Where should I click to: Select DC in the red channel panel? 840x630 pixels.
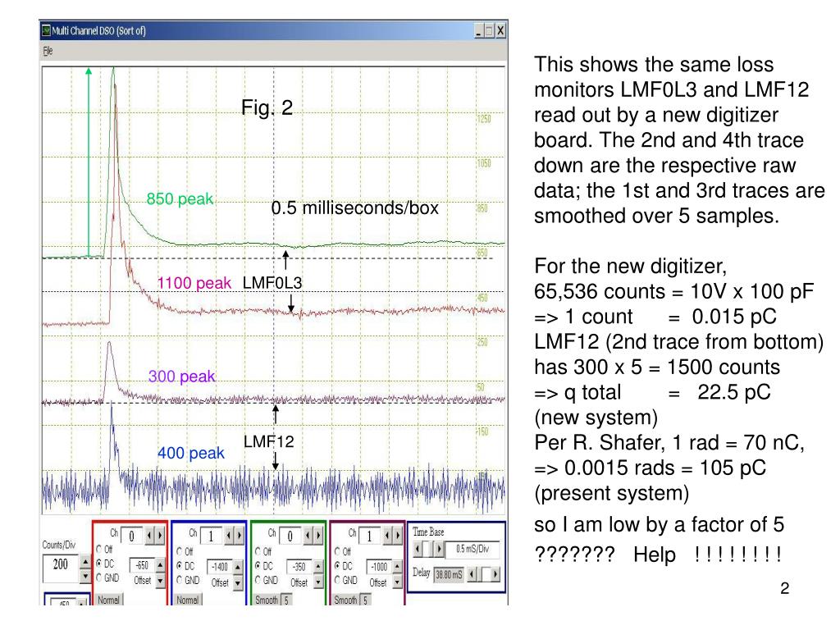click(98, 564)
